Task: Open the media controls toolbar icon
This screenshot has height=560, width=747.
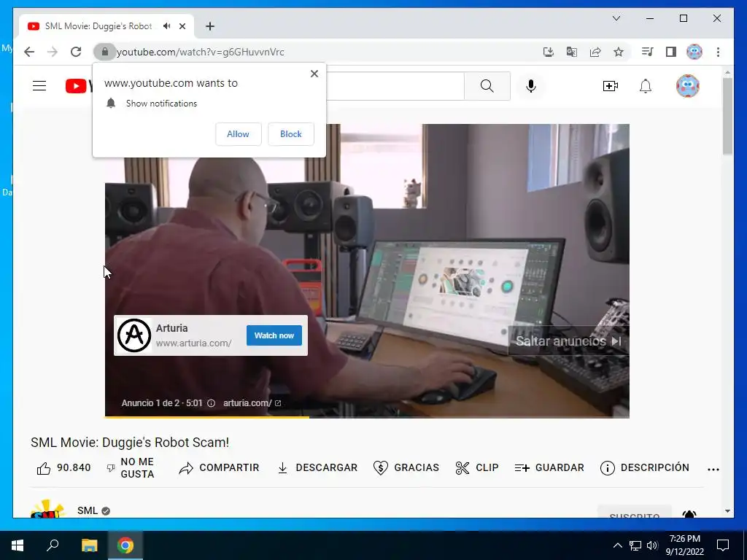Action: [647, 52]
